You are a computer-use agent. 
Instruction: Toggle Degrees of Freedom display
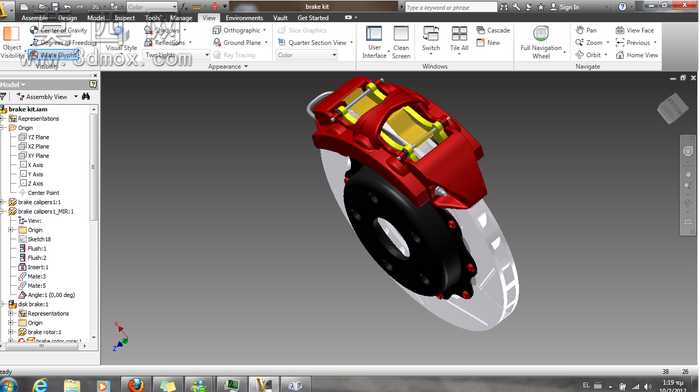[64, 42]
